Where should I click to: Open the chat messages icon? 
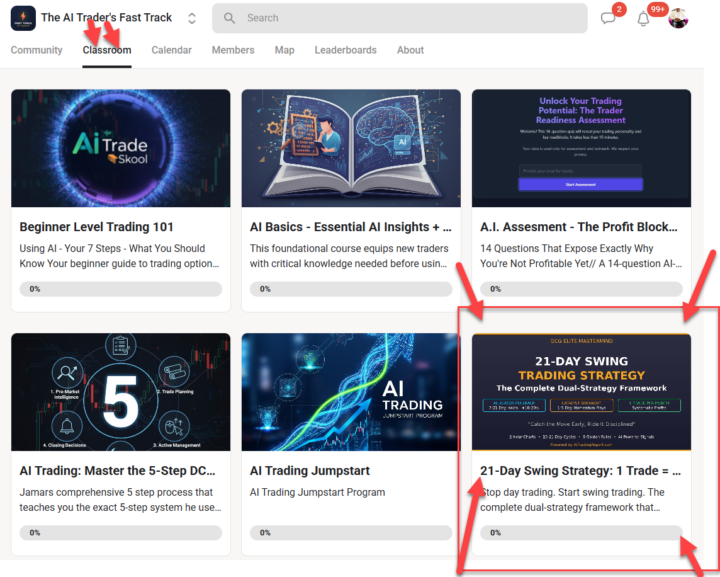[608, 18]
